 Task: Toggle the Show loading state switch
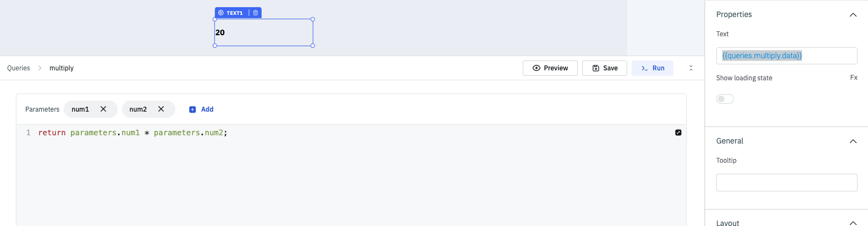(725, 99)
